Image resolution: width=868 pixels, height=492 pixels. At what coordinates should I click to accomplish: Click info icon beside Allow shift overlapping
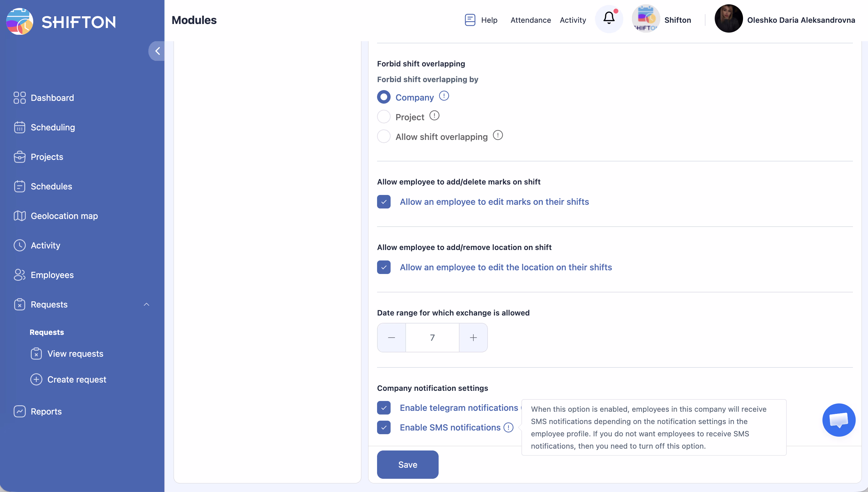[497, 136]
